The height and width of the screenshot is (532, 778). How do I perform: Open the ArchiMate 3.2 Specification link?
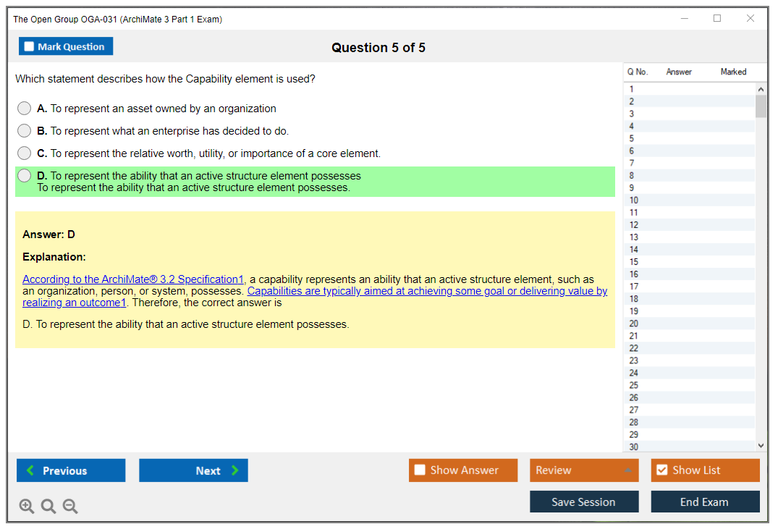pyautogui.click(x=133, y=279)
